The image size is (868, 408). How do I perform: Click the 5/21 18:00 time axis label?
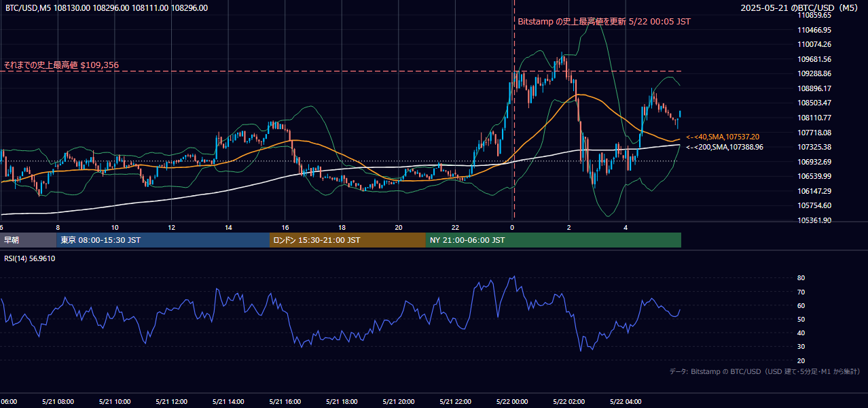click(342, 401)
